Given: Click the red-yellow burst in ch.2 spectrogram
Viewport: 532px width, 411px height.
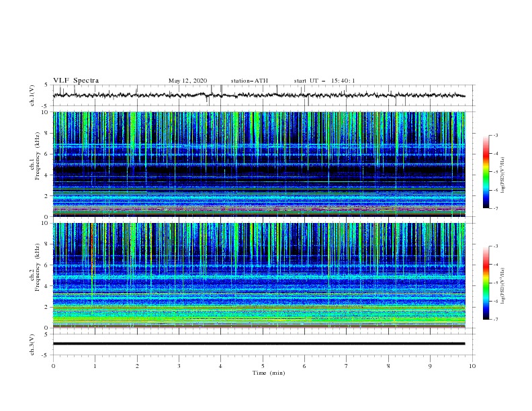Looking at the screenshot, I should pos(92,258).
